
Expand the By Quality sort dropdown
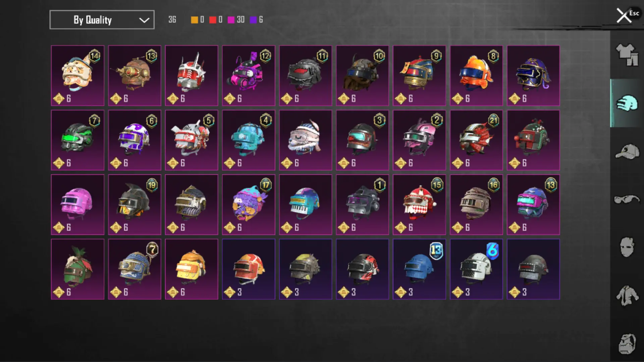(102, 20)
